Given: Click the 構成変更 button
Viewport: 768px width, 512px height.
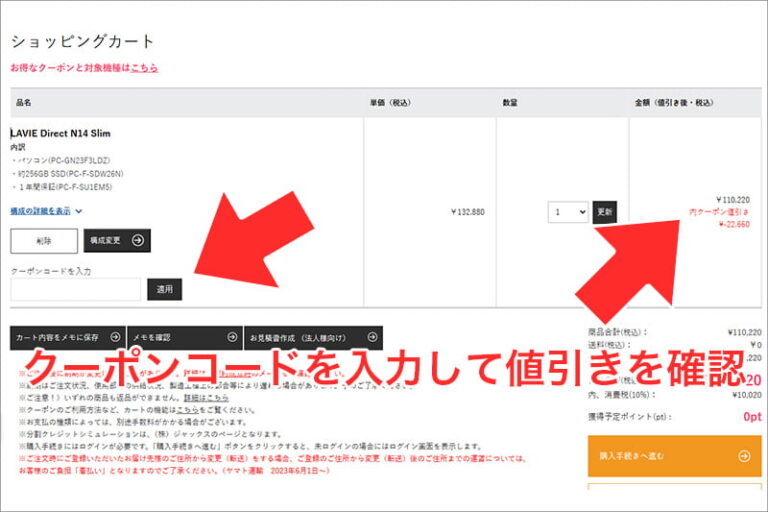Looking at the screenshot, I should (x=117, y=241).
